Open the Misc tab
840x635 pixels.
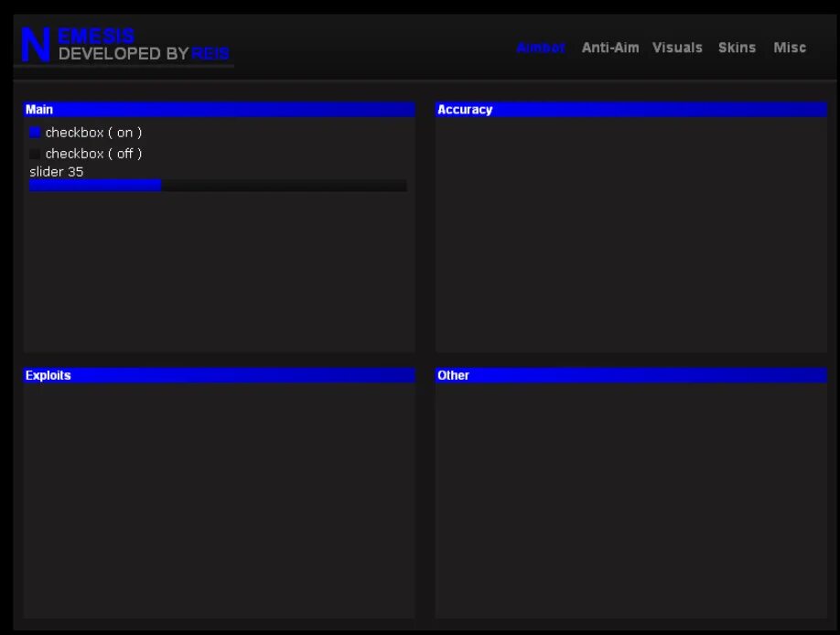790,48
